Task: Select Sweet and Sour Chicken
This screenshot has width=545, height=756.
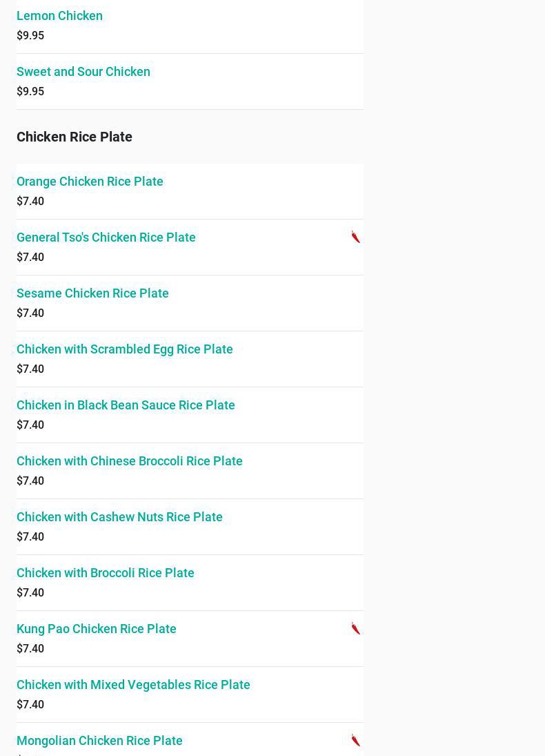Action: click(83, 71)
